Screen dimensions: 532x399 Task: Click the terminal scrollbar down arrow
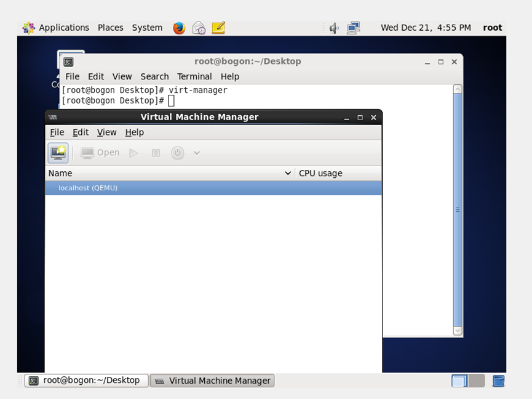[458, 331]
